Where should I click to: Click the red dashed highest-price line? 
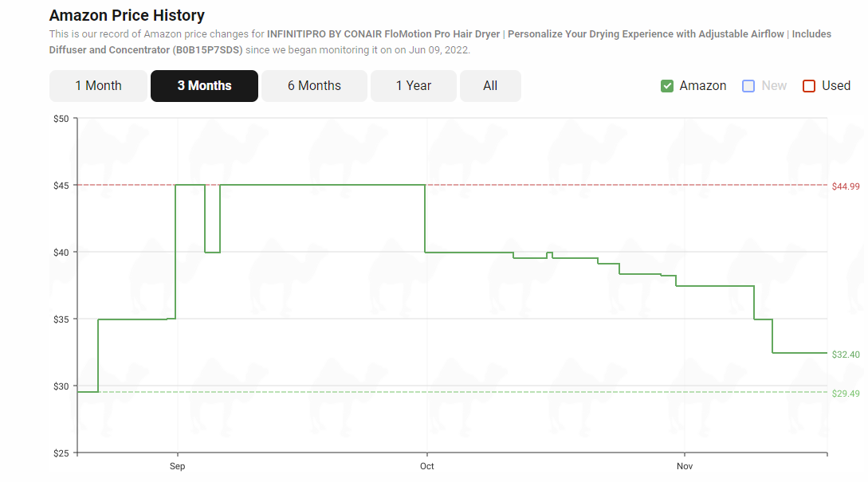pyautogui.click(x=626, y=185)
